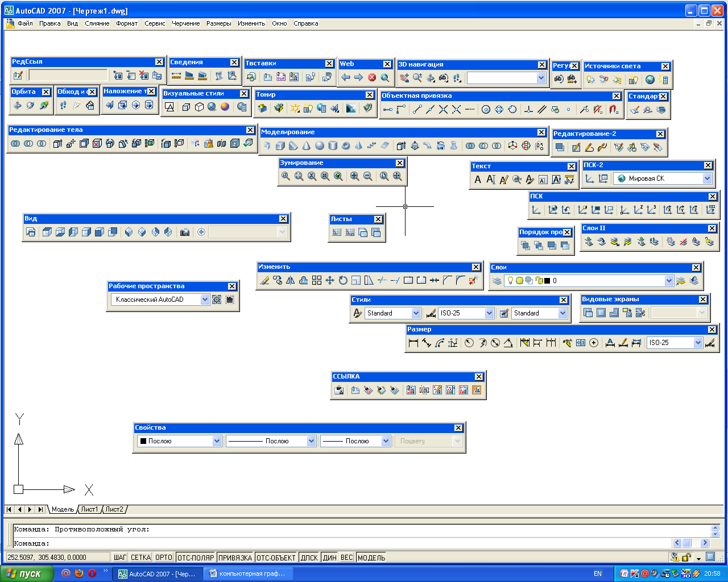Create a cone from Моделирование toolbar
728x582 pixels.
coord(307,146)
